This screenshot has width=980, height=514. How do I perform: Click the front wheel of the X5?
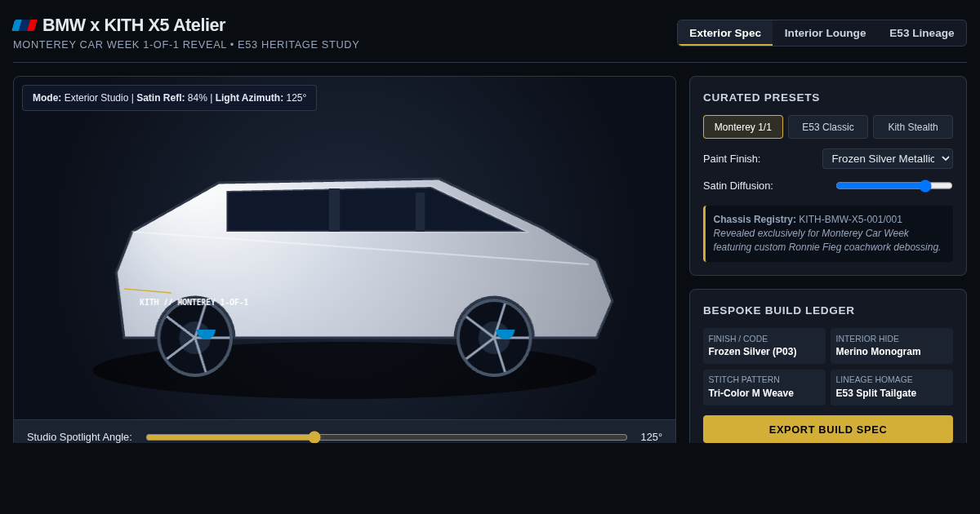[x=195, y=337]
